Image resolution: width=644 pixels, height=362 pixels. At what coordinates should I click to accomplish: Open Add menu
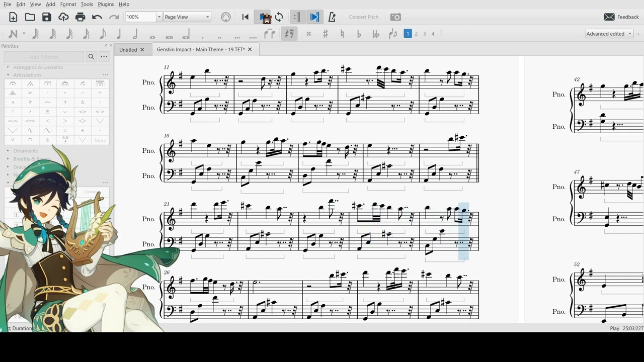[x=50, y=4]
